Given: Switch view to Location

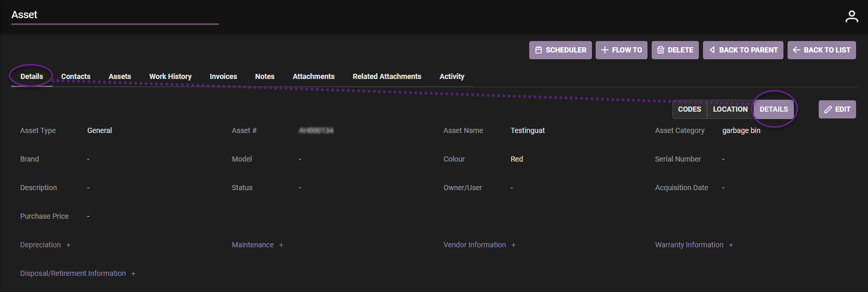Looking at the screenshot, I should [730, 110].
